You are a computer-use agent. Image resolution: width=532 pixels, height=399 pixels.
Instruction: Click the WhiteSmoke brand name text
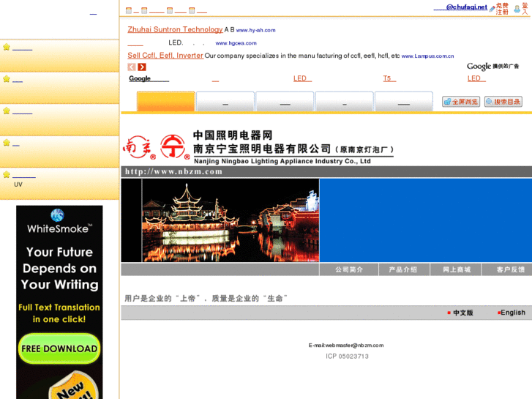(60, 228)
